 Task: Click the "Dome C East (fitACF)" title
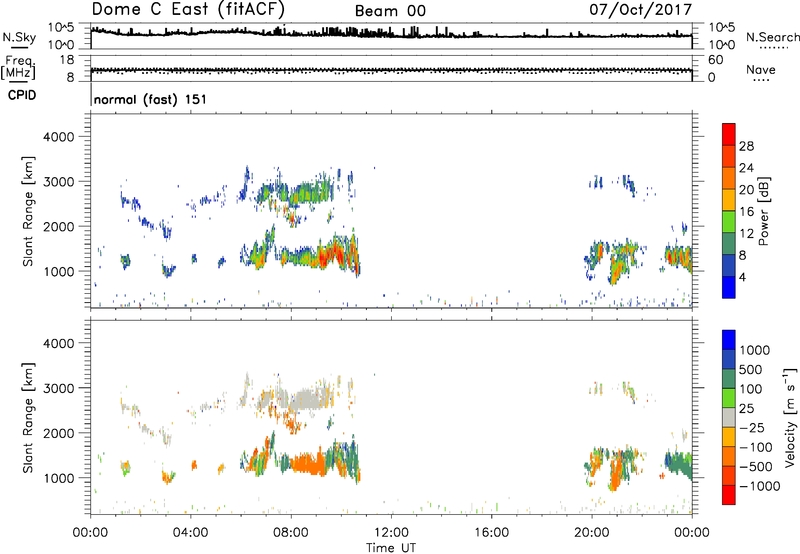[x=188, y=10]
